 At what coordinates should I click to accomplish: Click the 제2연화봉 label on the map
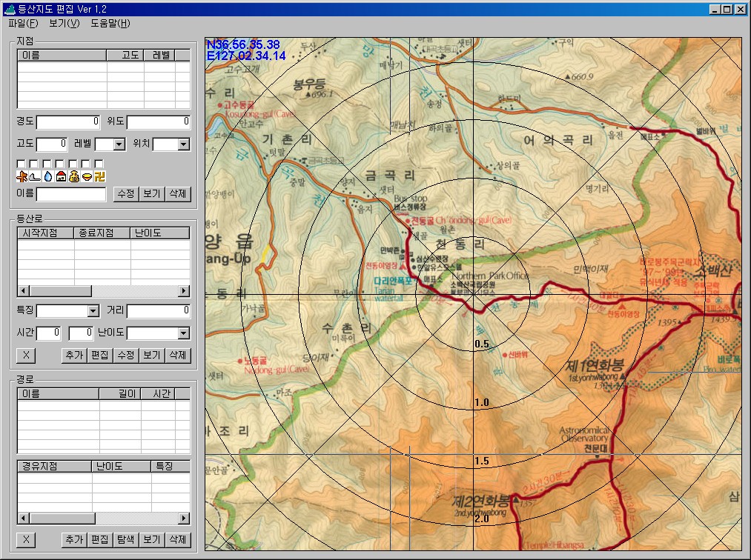(x=481, y=501)
